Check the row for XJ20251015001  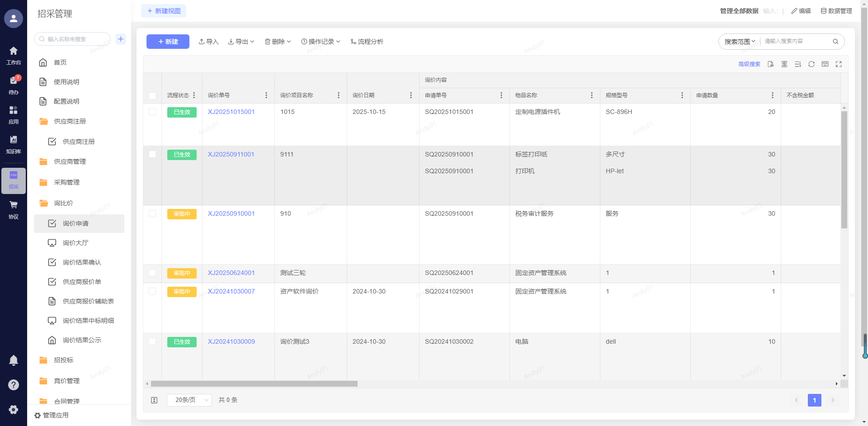click(152, 112)
